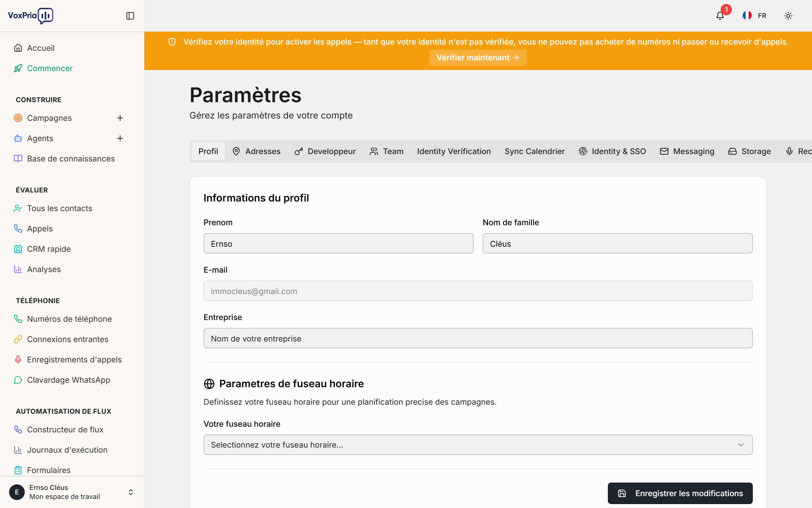Click Constructeur de flux icon
Image resolution: width=812 pixels, height=508 pixels.
pos(18,430)
